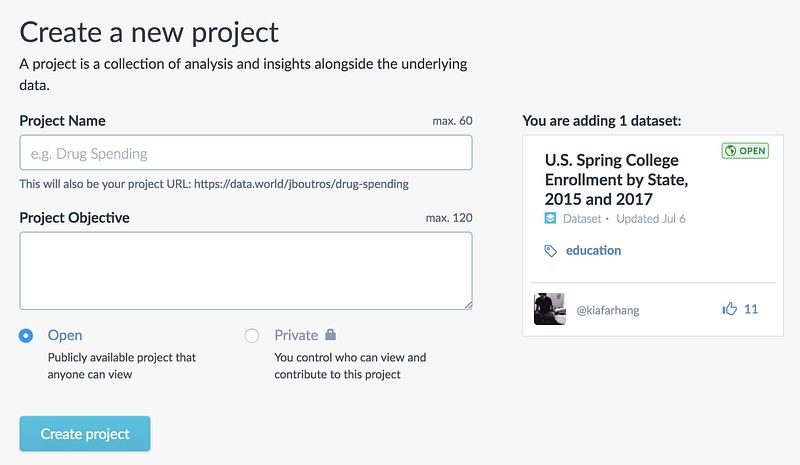This screenshot has height=465, width=800.
Task: Click the dataset stack icon
Action: click(550, 219)
